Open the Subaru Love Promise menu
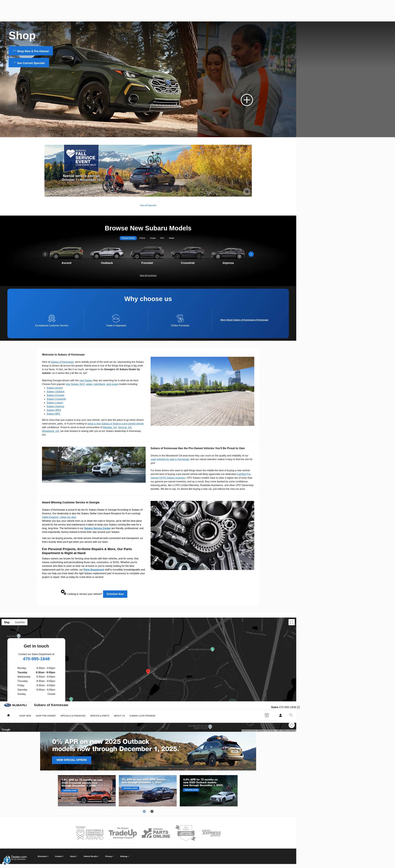The image size is (395, 868). 142,716
